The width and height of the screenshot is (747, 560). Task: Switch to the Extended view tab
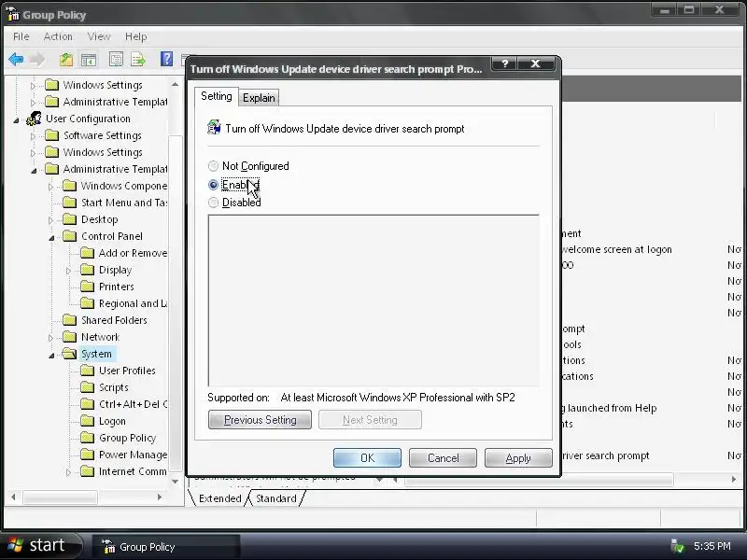tap(219, 498)
